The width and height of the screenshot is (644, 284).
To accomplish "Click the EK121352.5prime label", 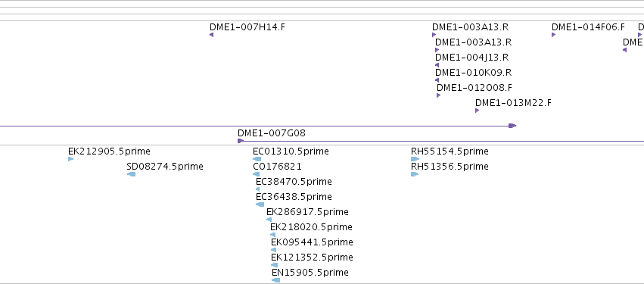I will pos(312,257).
